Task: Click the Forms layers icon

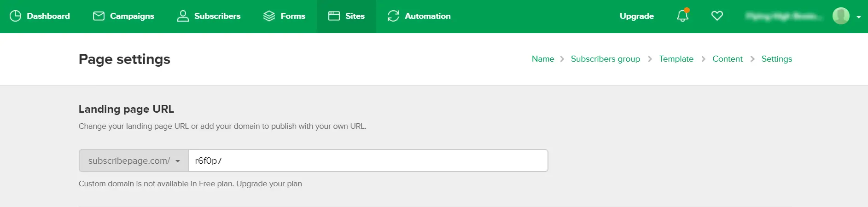Action: coord(269,16)
